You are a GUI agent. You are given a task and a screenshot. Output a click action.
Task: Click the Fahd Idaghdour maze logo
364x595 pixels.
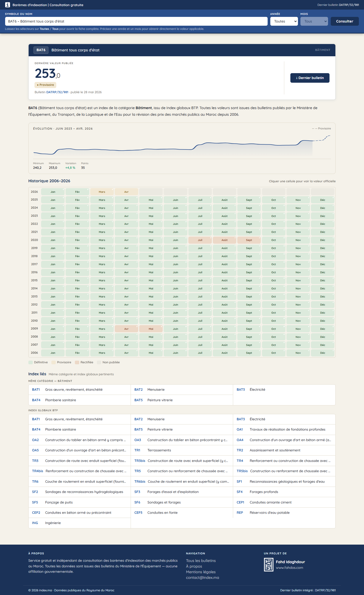[x=268, y=564]
